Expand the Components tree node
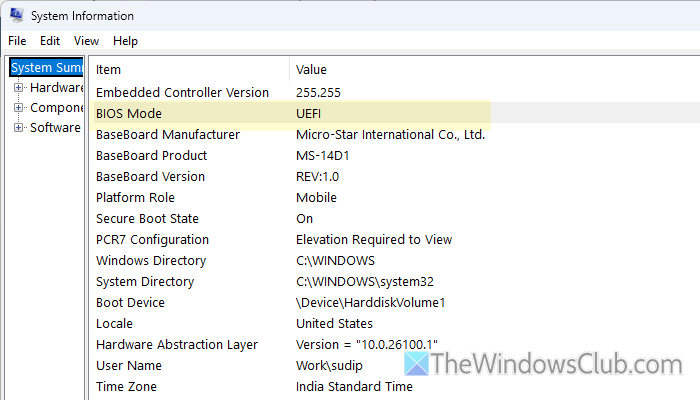 (x=18, y=108)
